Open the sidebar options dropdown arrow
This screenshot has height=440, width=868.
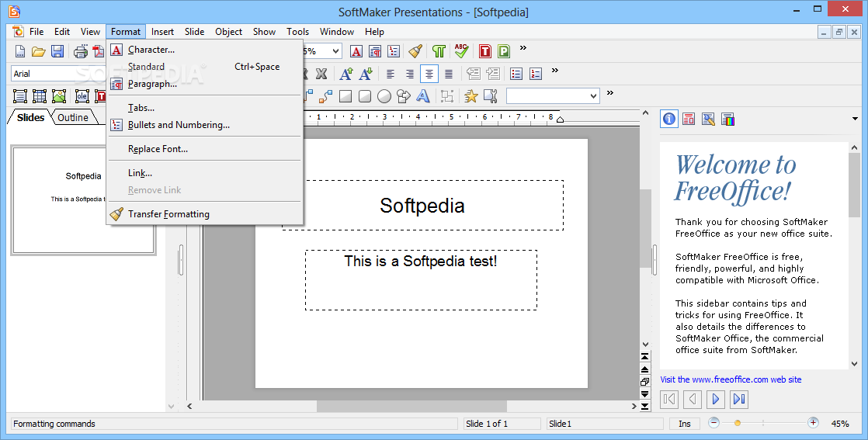pos(855,119)
